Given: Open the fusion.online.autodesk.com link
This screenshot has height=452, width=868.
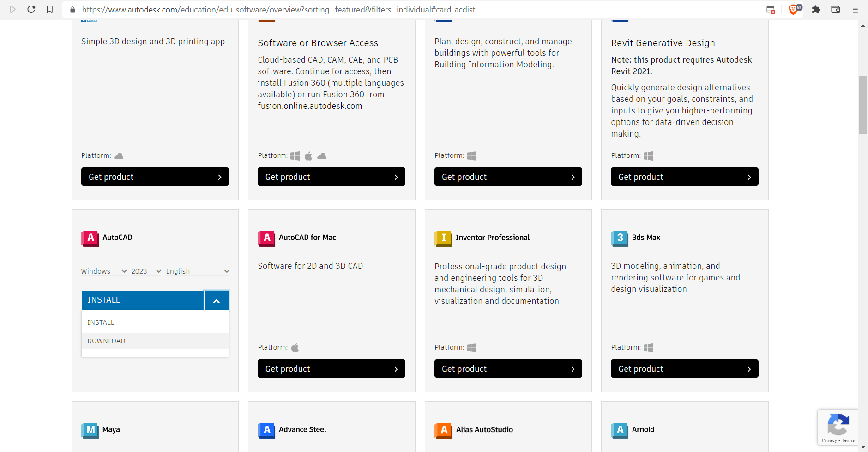Looking at the screenshot, I should click(310, 106).
